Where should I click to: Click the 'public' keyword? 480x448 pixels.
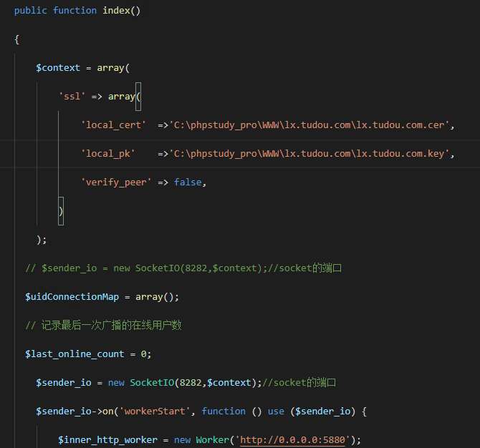[31, 11]
